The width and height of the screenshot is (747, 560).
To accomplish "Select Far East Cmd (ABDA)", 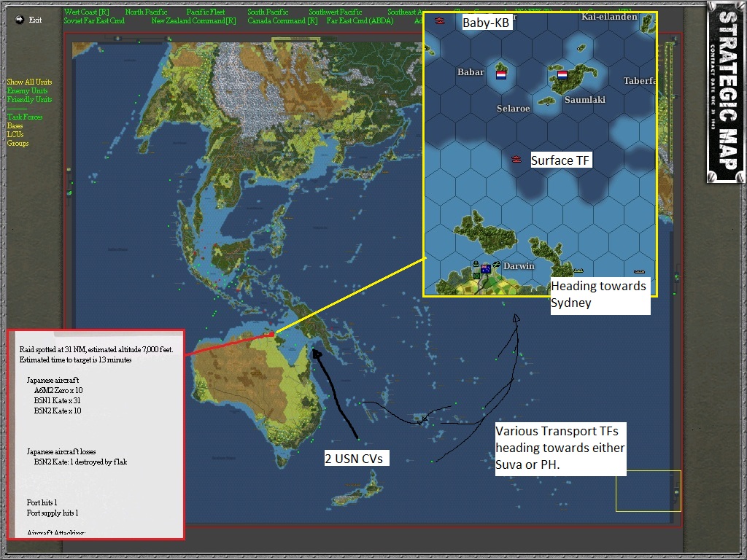I will point(360,21).
